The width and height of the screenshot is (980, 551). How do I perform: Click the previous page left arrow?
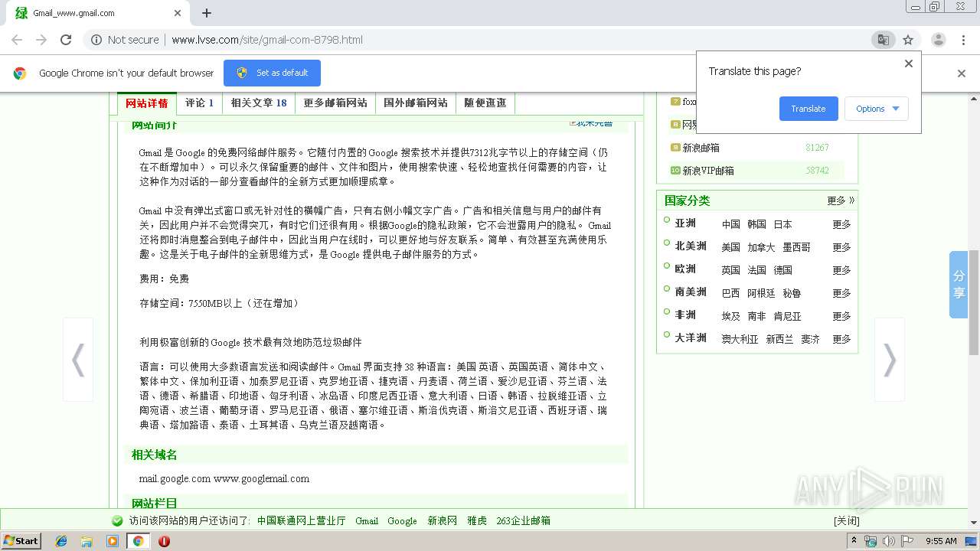[77, 360]
